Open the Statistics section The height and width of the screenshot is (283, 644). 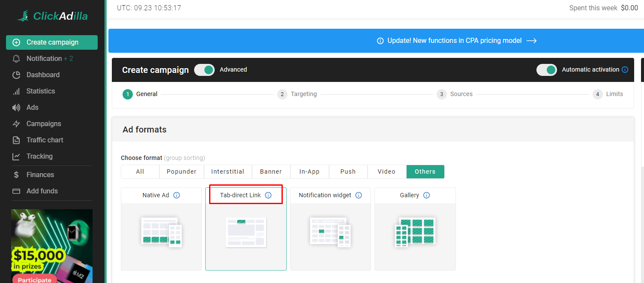coord(41,91)
